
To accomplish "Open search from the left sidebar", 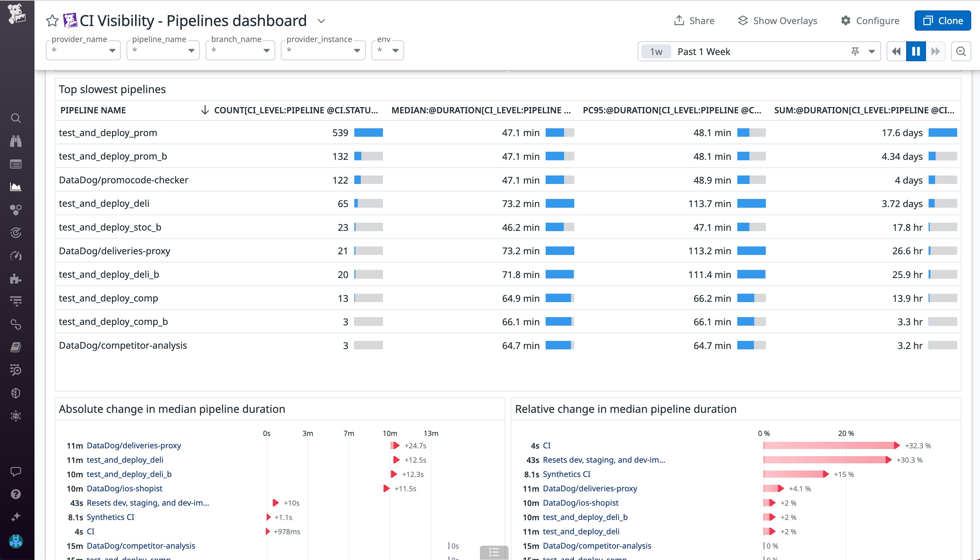I will (16, 118).
